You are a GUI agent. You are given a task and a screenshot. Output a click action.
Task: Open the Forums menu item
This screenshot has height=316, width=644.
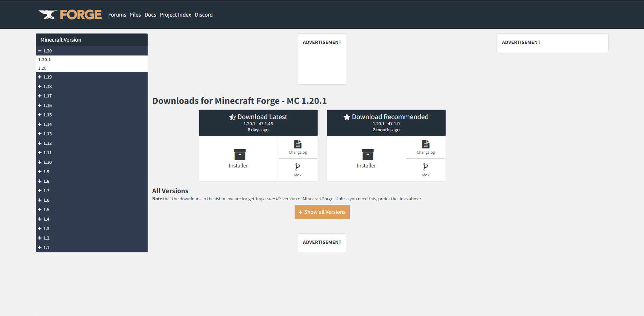point(117,15)
